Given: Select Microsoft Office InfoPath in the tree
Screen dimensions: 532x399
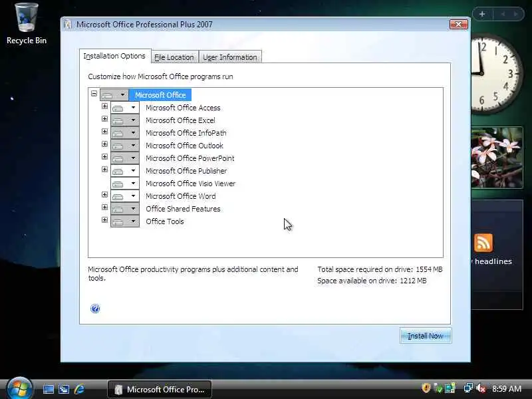Looking at the screenshot, I should click(x=186, y=133).
